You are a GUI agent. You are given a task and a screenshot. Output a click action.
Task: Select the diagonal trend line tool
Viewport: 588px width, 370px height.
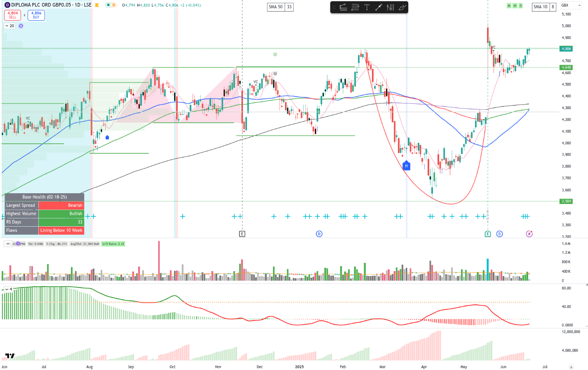click(x=379, y=7)
